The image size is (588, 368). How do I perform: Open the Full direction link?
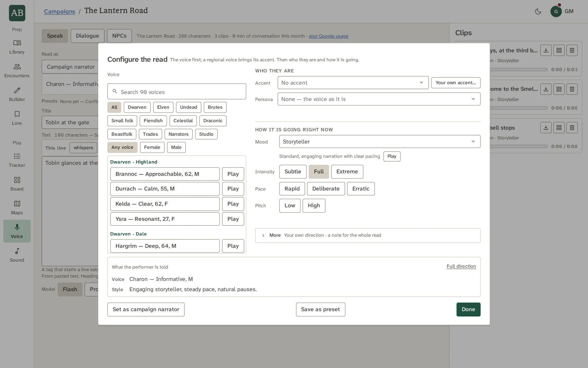coord(461,266)
